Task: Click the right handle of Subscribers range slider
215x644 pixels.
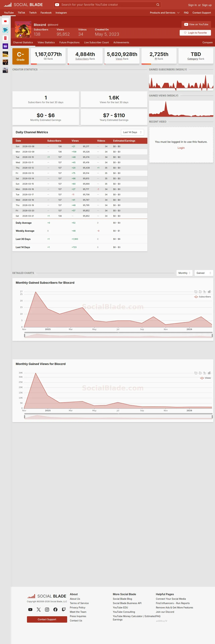Action: [x=212, y=335]
